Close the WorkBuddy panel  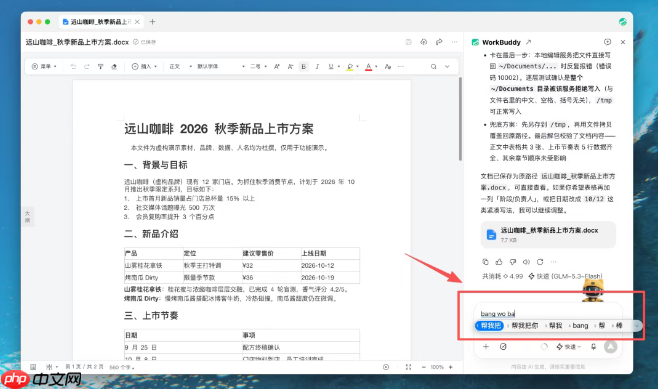[623, 42]
